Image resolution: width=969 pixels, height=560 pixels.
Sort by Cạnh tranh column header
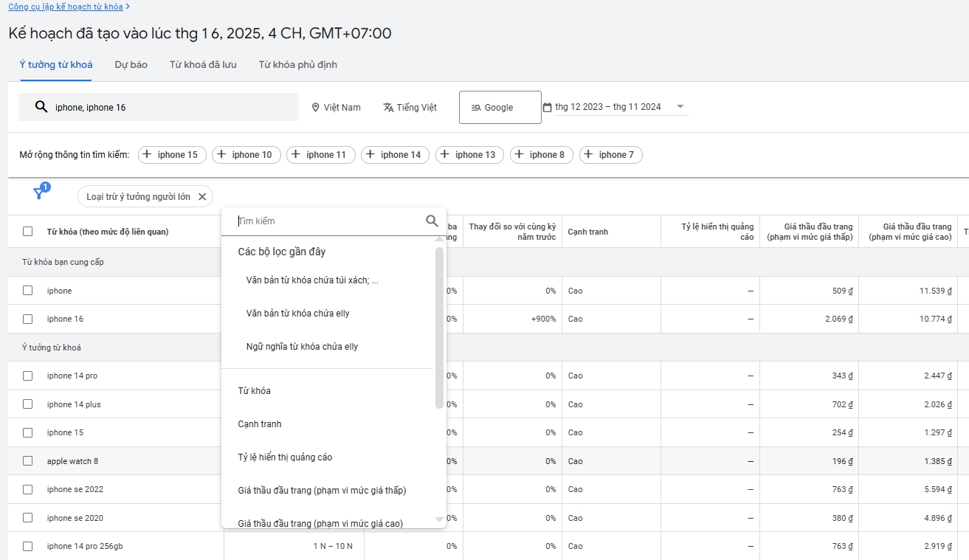tap(588, 232)
